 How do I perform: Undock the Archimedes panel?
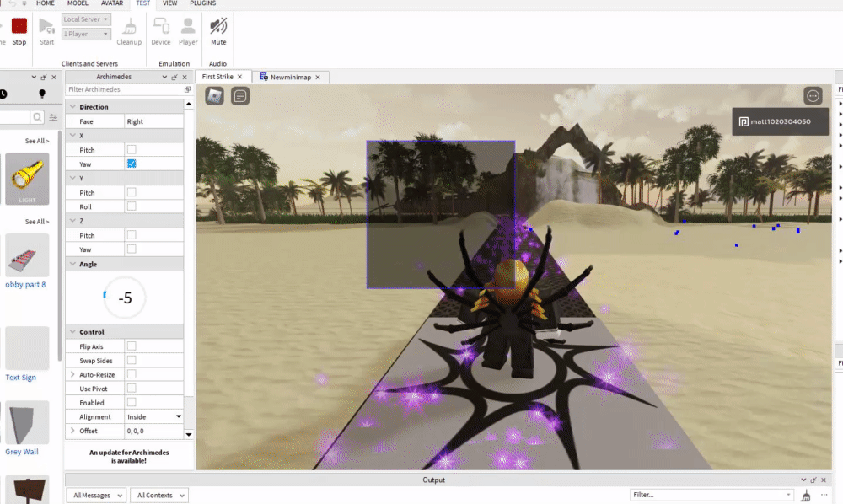[x=175, y=78]
